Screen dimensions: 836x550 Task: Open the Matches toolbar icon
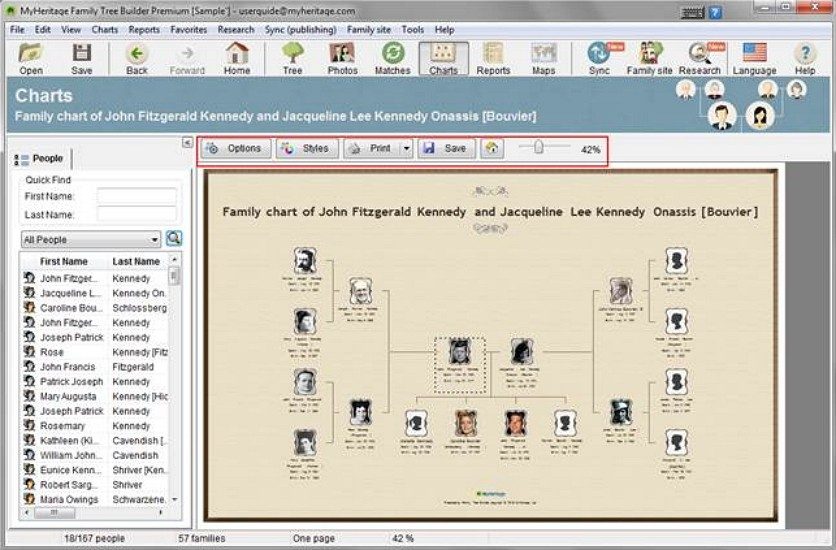point(392,59)
